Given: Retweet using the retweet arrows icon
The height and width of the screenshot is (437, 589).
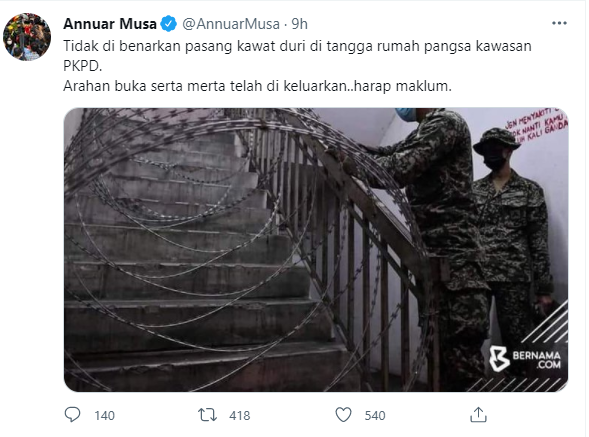Looking at the screenshot, I should click(207, 415).
